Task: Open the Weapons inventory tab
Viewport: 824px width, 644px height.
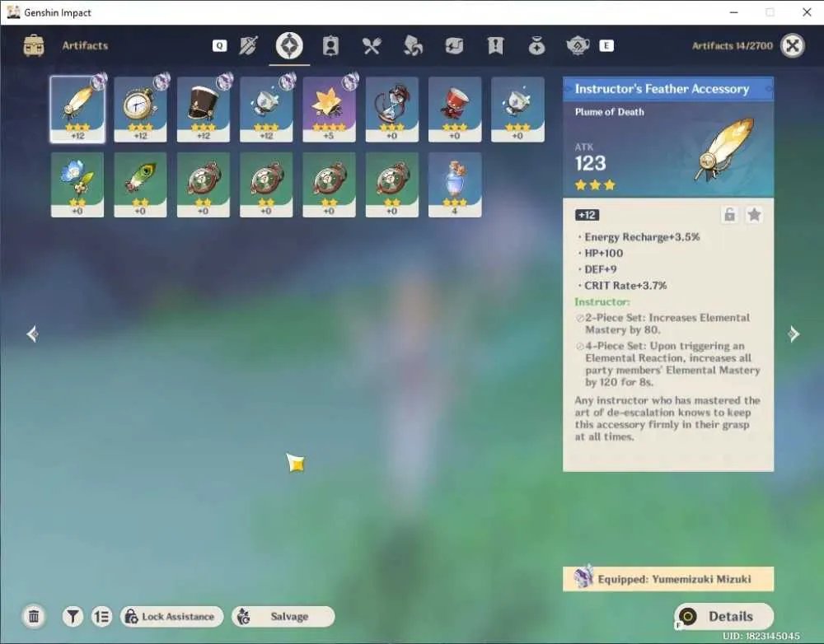Action: coord(248,46)
